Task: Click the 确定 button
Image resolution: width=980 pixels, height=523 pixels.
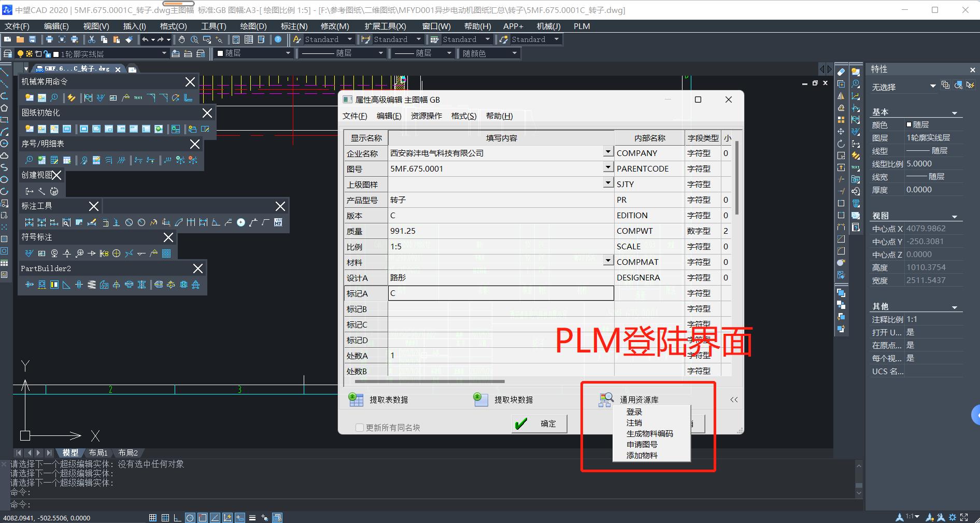Action: (539, 424)
